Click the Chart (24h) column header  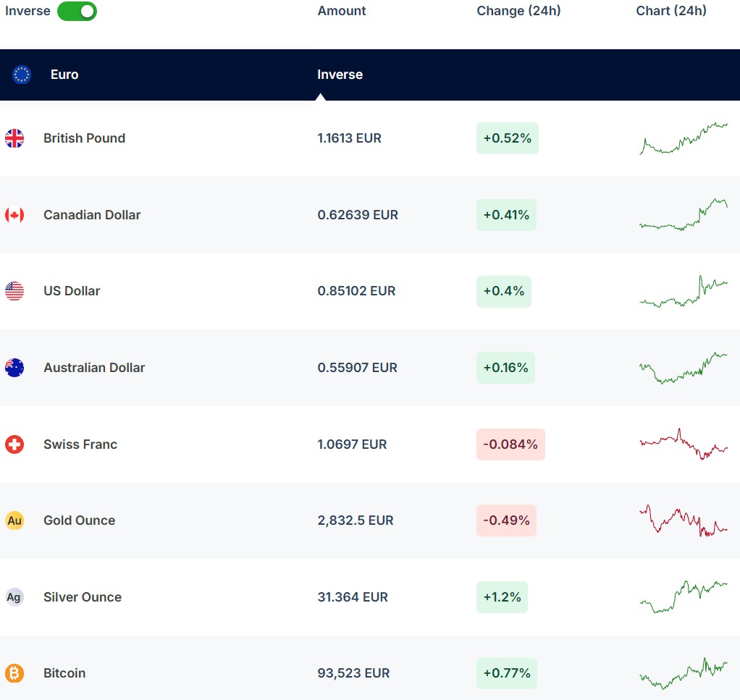click(x=671, y=11)
